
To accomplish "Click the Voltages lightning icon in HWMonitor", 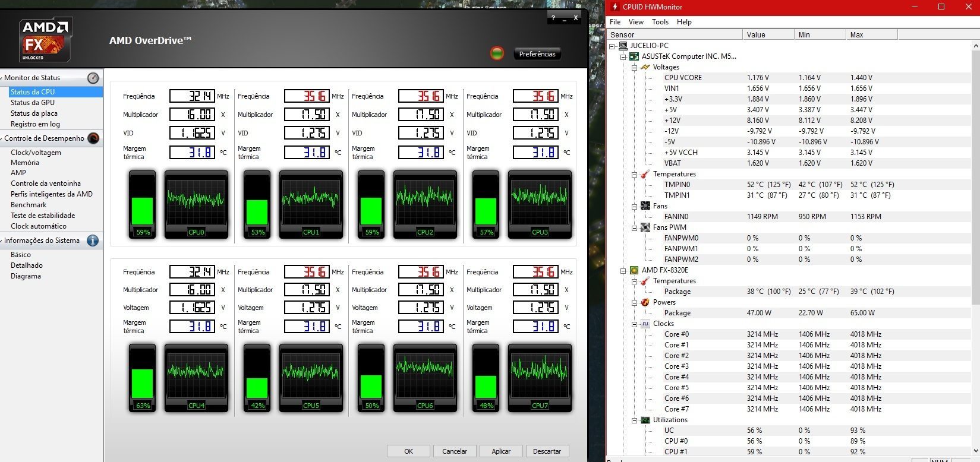I will click(645, 67).
